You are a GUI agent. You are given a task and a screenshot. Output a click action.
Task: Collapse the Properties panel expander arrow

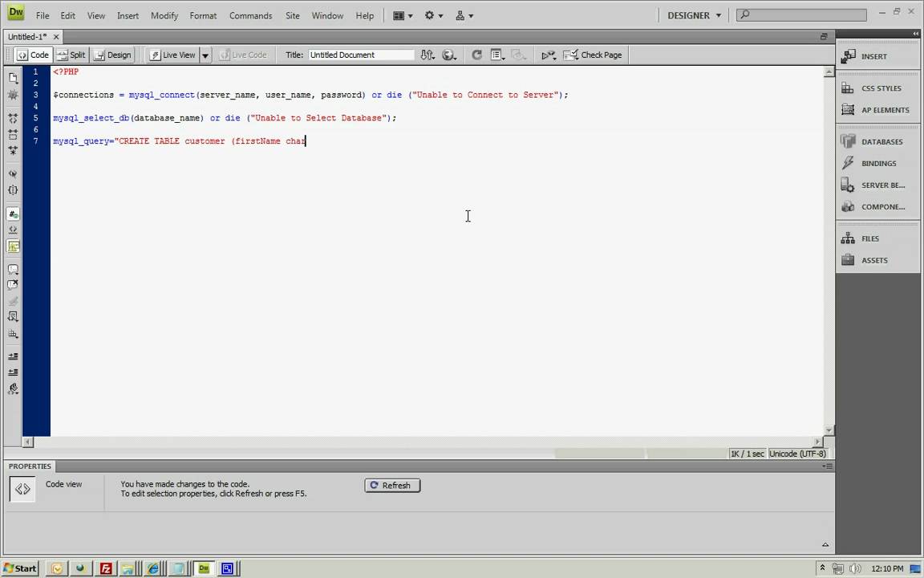[825, 544]
